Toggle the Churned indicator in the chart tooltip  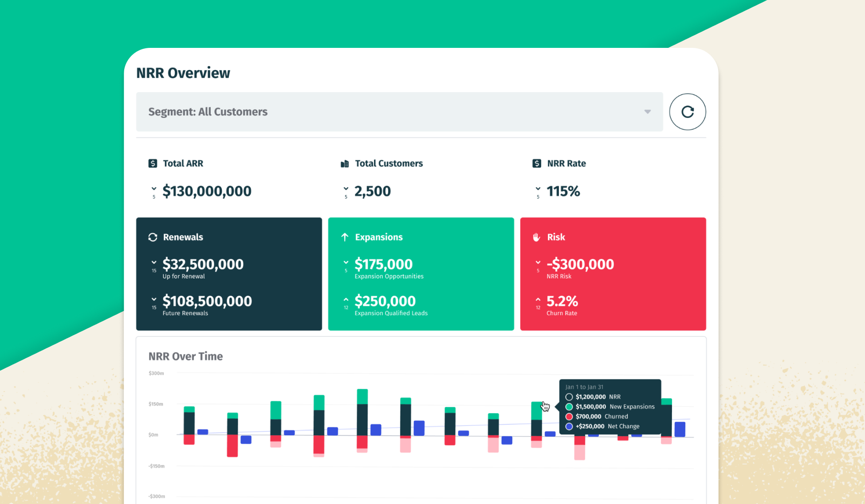click(569, 416)
